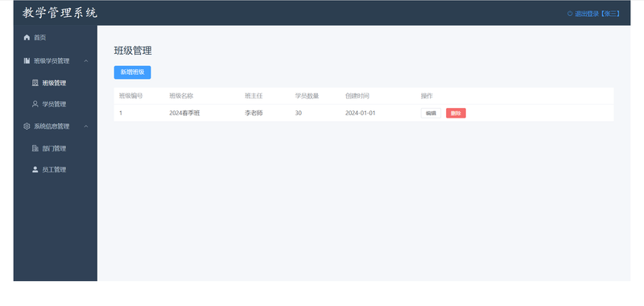Viewport: 644px width, 306px height.
Task: Click the 学员数量 column header
Action: [307, 96]
